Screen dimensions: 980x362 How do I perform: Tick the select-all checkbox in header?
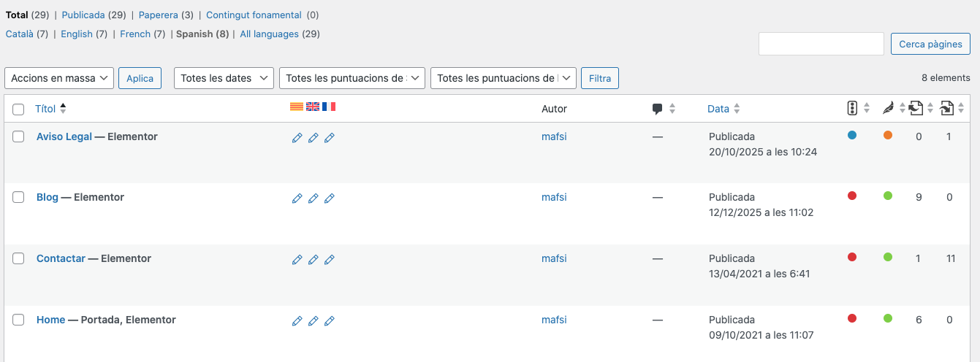tap(19, 109)
